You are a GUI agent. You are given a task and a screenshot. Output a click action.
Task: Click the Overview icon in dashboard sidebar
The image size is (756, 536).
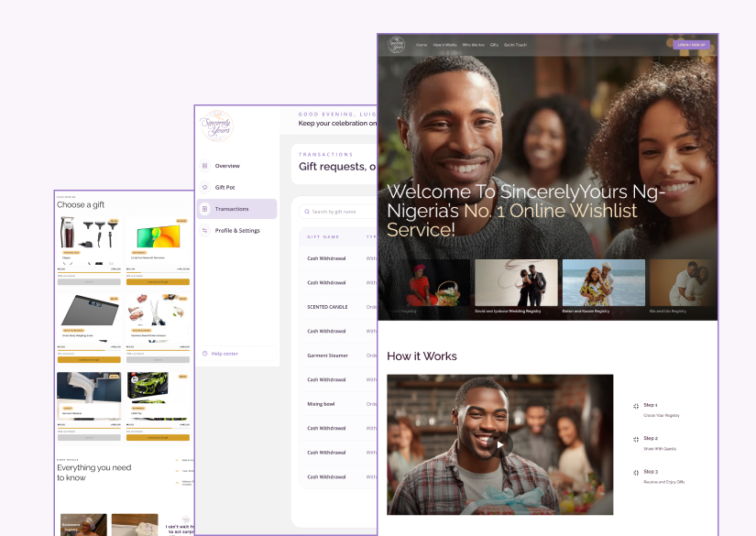pyautogui.click(x=205, y=166)
